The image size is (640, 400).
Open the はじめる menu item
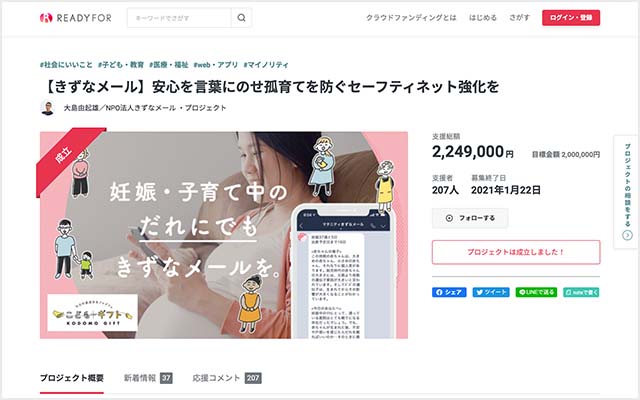click(x=483, y=18)
